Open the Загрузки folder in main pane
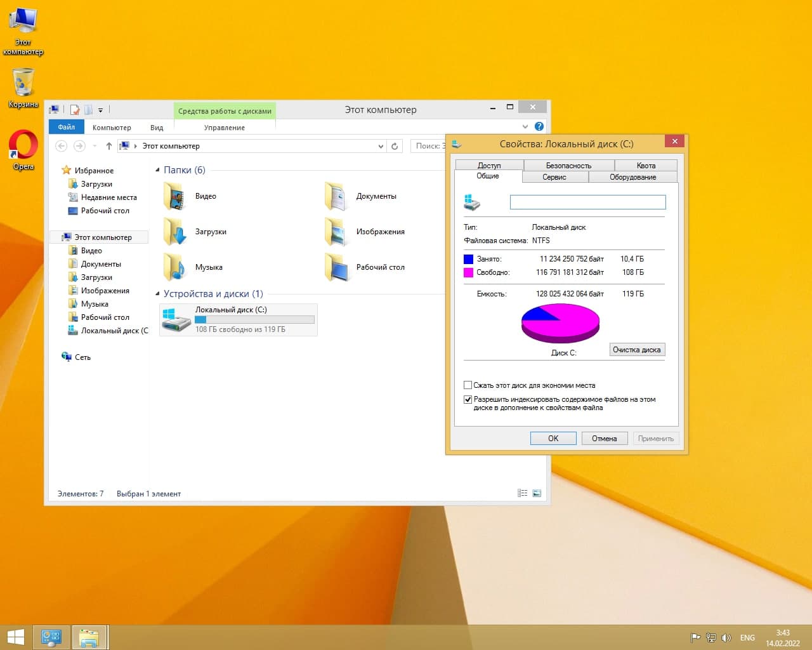This screenshot has height=650, width=812. tap(174, 232)
